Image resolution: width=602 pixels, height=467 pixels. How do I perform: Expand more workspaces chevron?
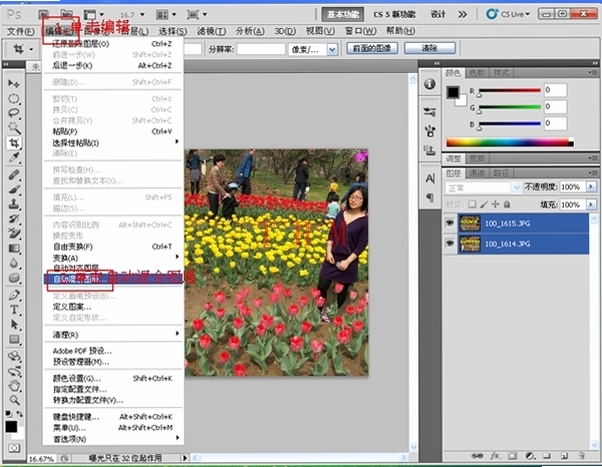pyautogui.click(x=463, y=15)
